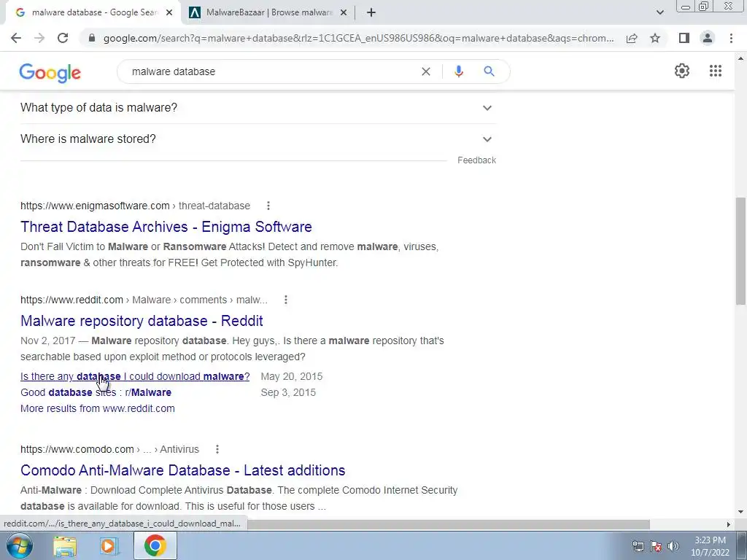The width and height of the screenshot is (747, 560).
Task: Launch the media player from the taskbar
Action: coord(109,545)
